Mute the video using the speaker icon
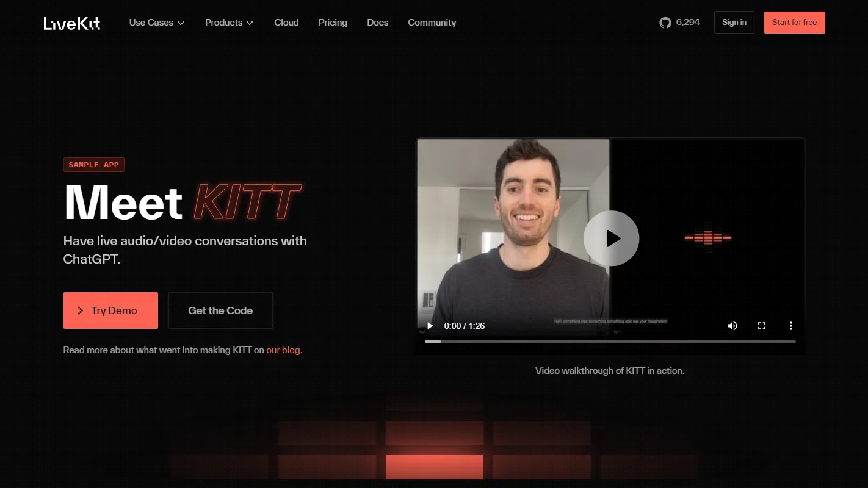 pyautogui.click(x=732, y=326)
